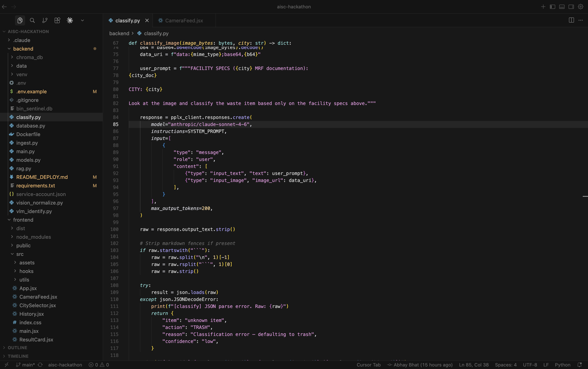Toggle the bottom panel layout

pos(562,7)
